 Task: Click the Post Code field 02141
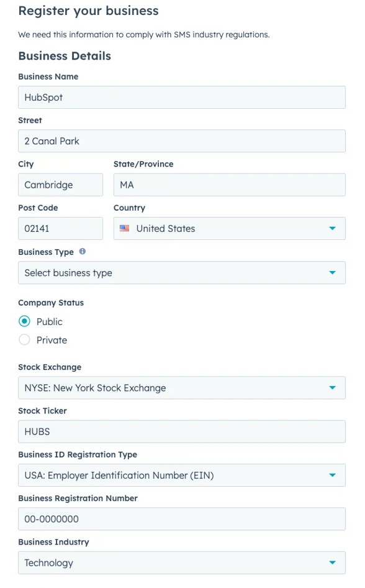tap(60, 228)
